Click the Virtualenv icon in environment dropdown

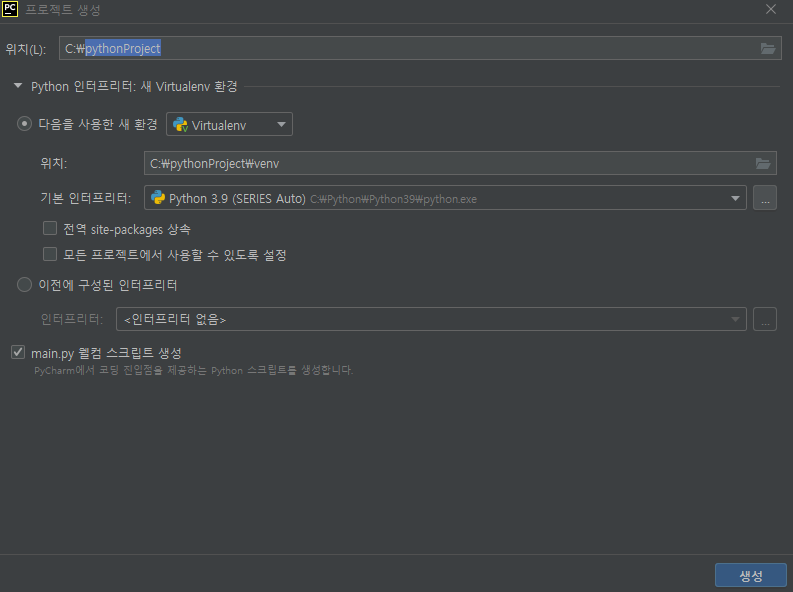[x=180, y=124]
